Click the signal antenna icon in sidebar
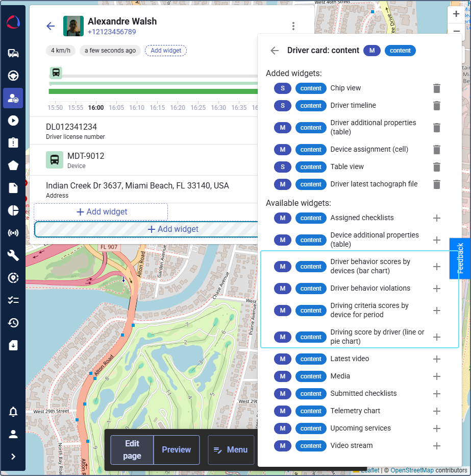The width and height of the screenshot is (471, 476). (13, 233)
